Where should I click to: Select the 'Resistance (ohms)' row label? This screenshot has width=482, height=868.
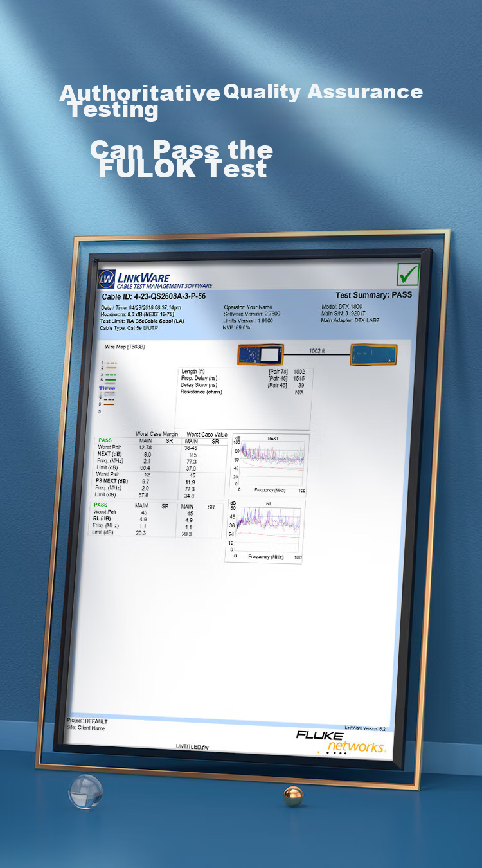tap(201, 392)
